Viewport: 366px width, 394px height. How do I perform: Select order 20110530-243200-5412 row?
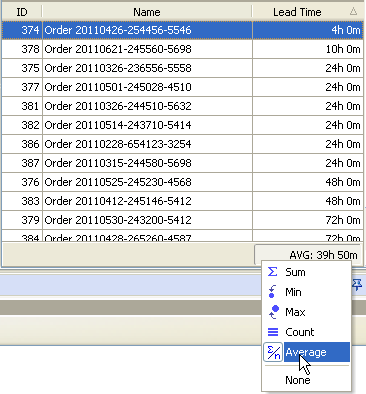tap(183, 220)
